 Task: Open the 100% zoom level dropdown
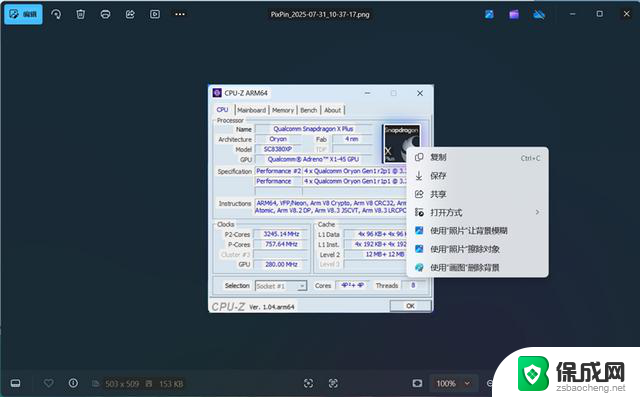click(x=453, y=384)
